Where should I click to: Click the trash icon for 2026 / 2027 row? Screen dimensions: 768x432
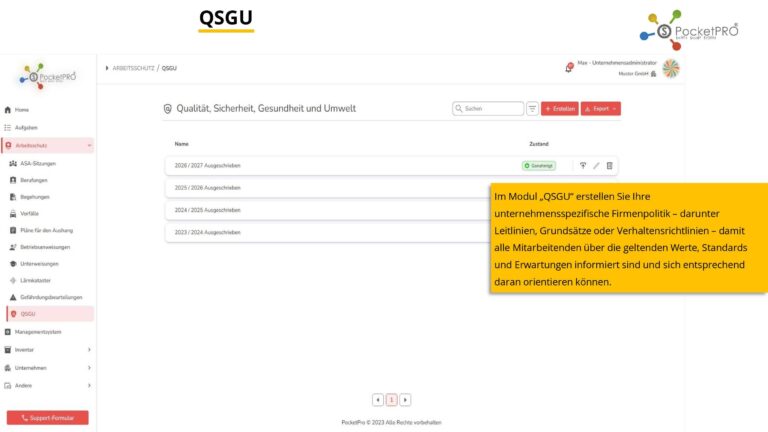click(x=610, y=165)
